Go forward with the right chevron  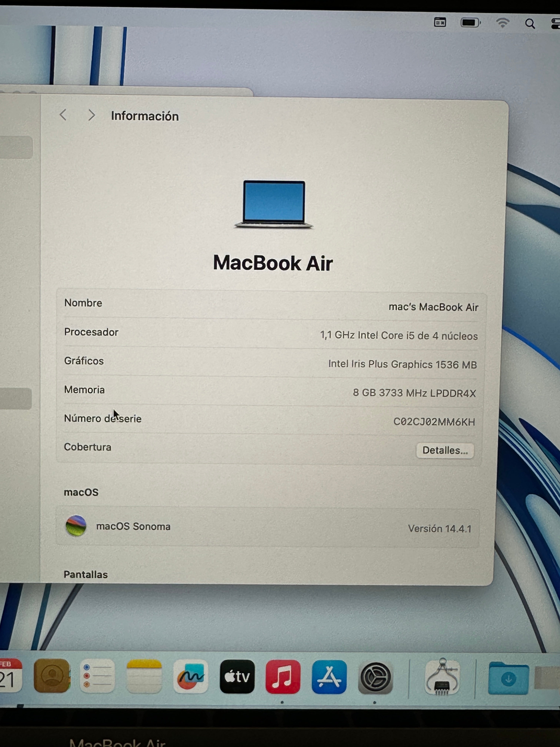pyautogui.click(x=91, y=115)
